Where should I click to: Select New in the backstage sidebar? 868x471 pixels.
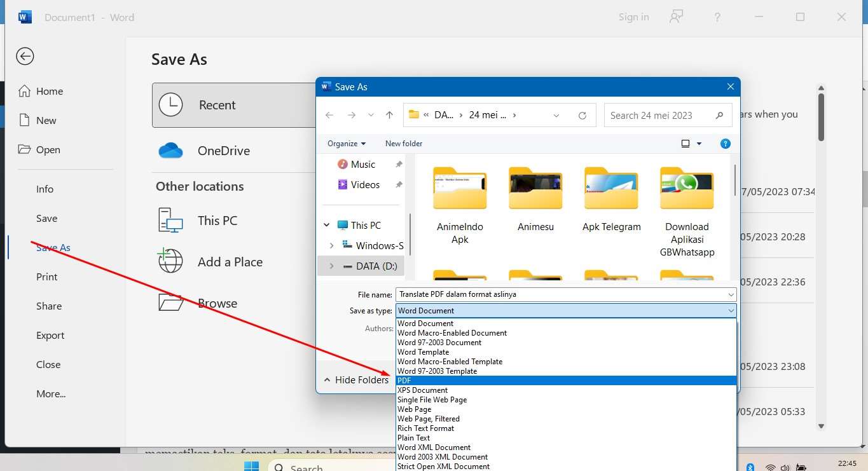(x=38, y=120)
